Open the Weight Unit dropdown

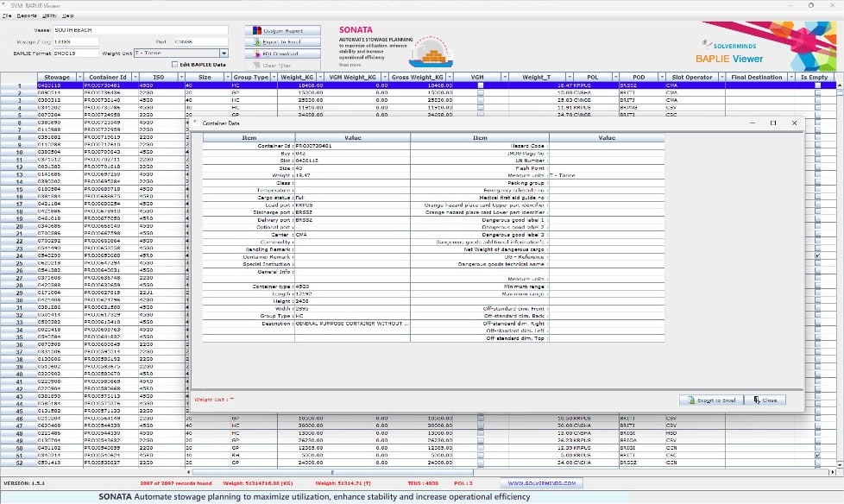(x=224, y=53)
